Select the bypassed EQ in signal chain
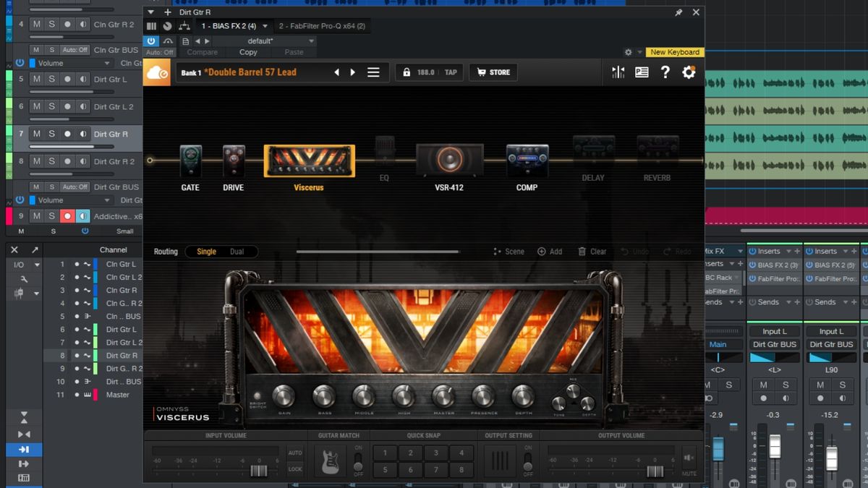 tap(384, 152)
